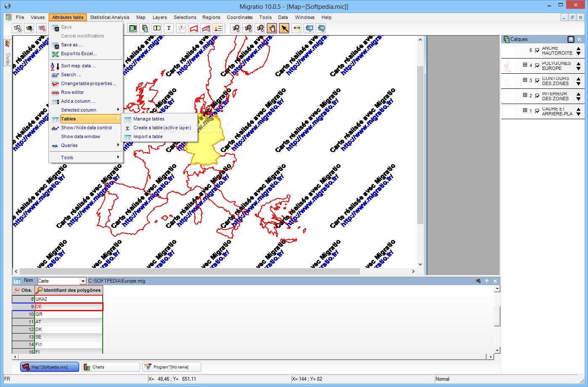
Task: Click the green layout frame toolbar icon
Action: (133, 28)
